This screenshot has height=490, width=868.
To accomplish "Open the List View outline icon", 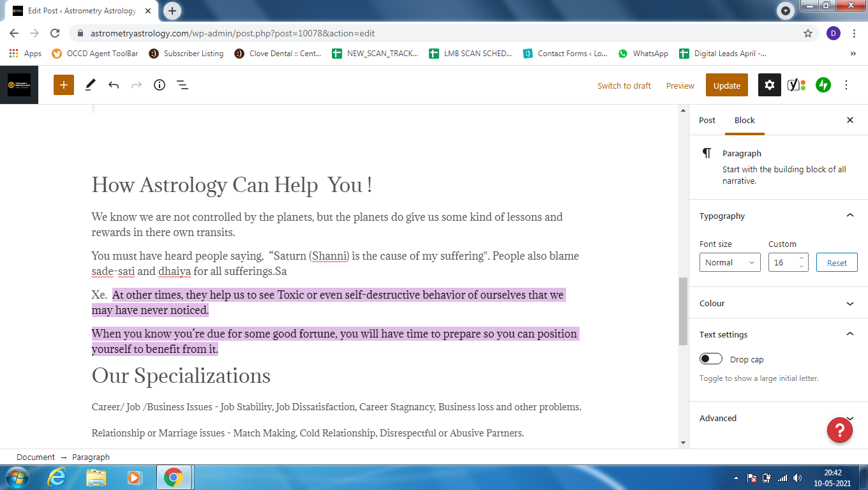I will point(183,85).
